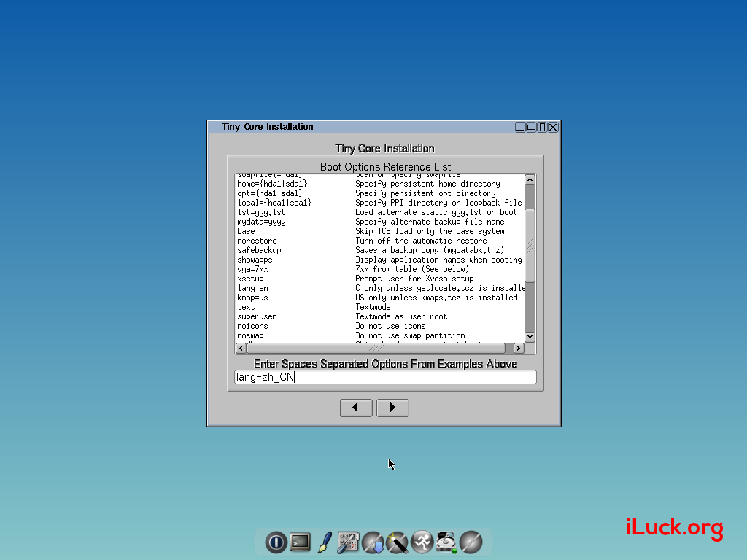Select the lst=yyy.lst option row

tap(379, 212)
